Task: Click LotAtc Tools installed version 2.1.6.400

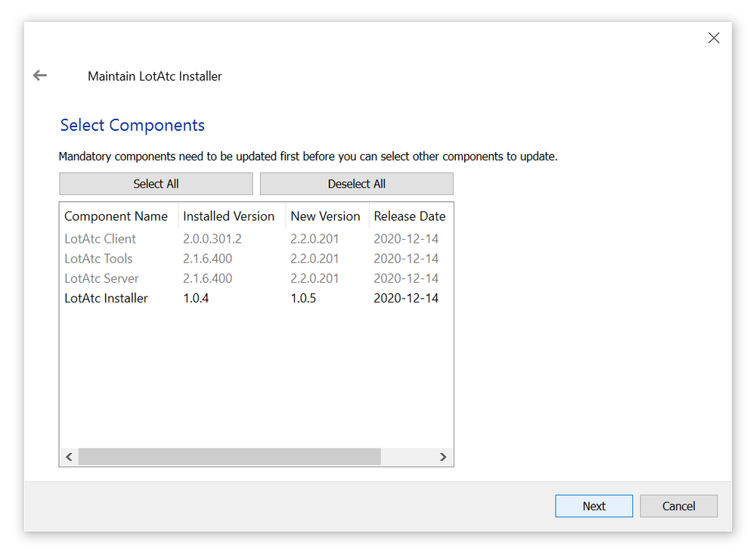Action: coord(207,259)
